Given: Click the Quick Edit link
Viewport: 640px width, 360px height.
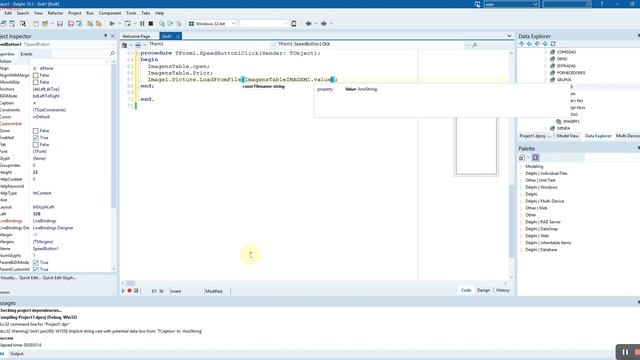Looking at the screenshot, I should click(29, 278).
